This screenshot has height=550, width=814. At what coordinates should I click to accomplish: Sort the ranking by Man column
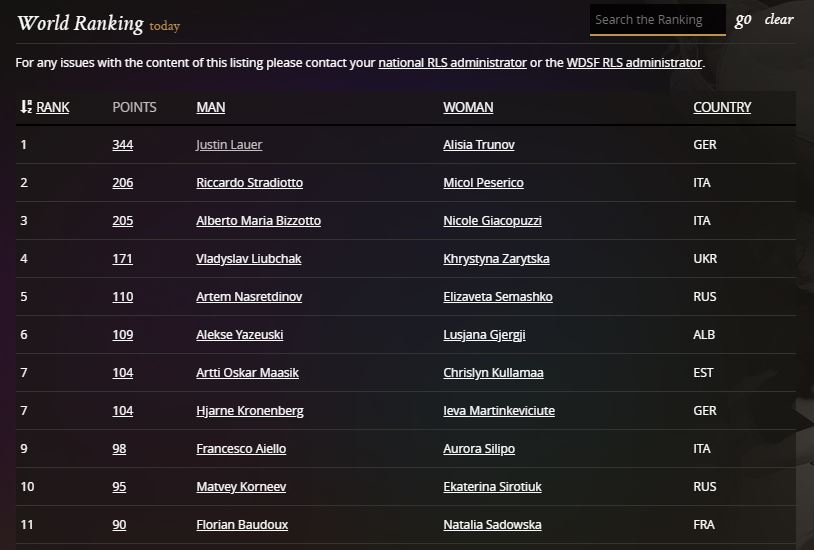point(210,107)
